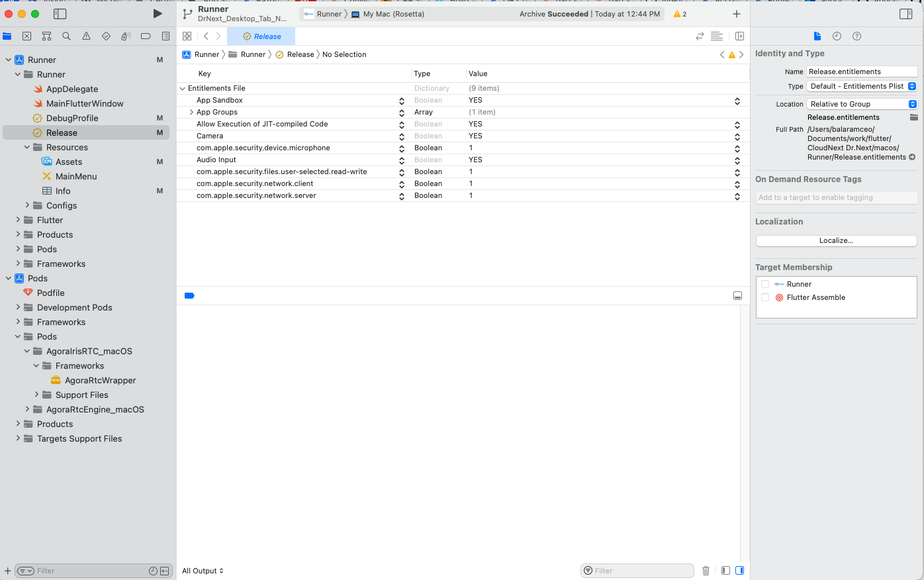Run the project with the Play button
Image resolution: width=924 pixels, height=580 pixels.
(x=158, y=13)
